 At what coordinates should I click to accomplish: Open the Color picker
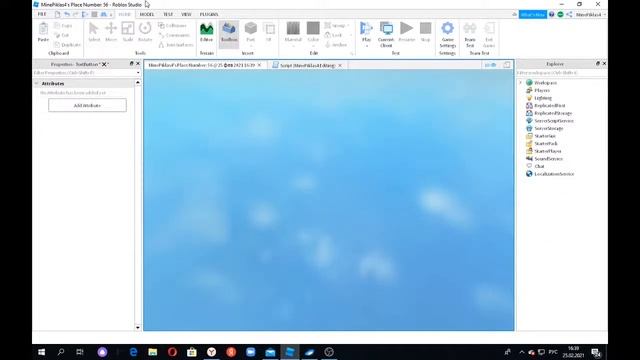(x=313, y=32)
